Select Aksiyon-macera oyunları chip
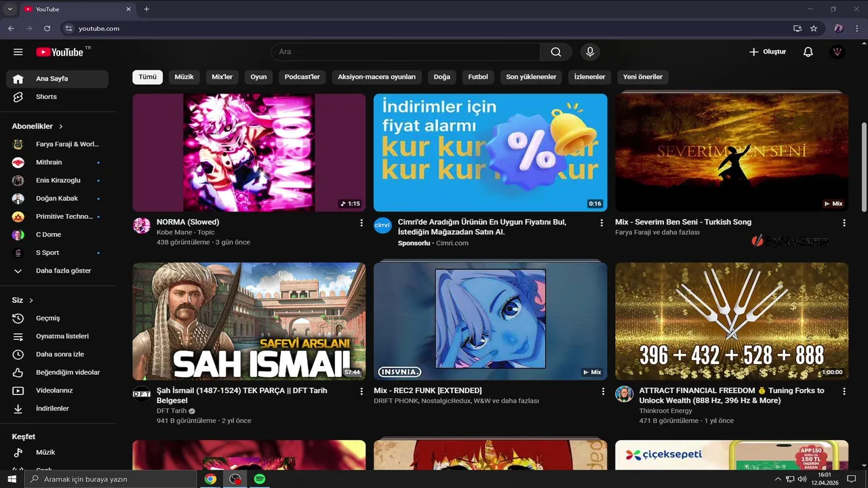 point(376,77)
